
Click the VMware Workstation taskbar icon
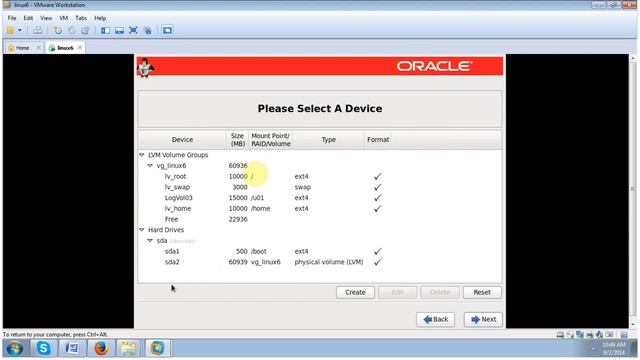point(157,349)
